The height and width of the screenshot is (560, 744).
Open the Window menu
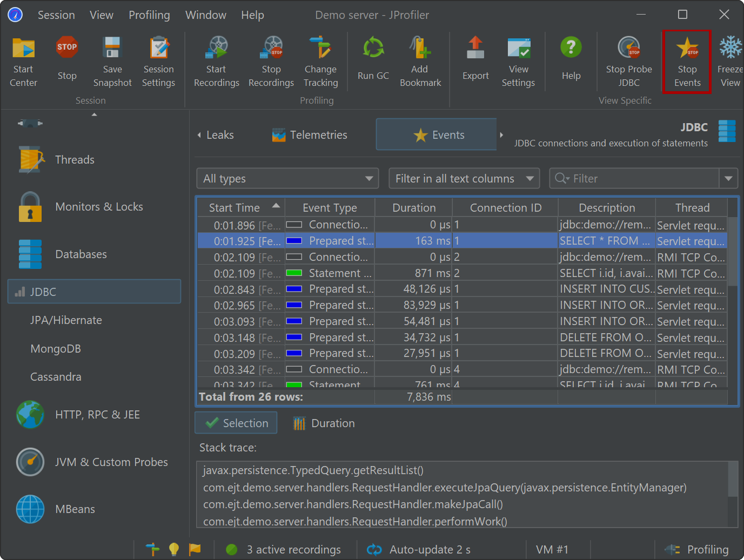pyautogui.click(x=206, y=15)
